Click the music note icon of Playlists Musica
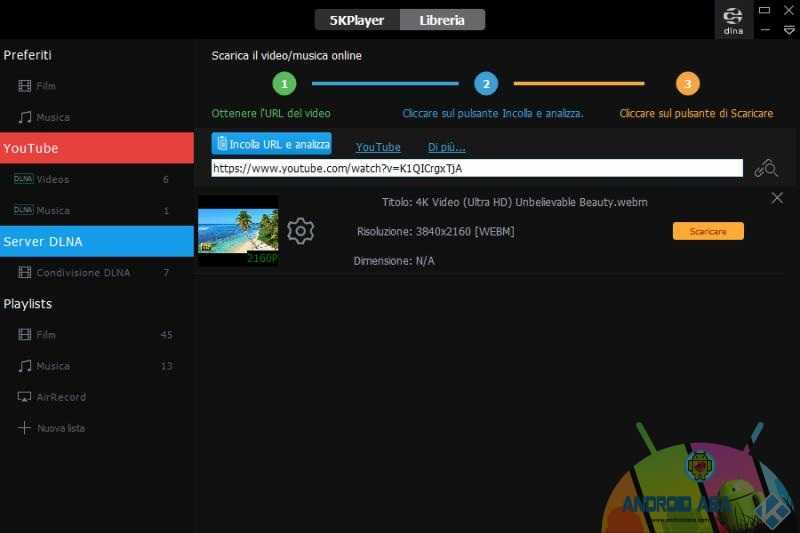800x533 pixels. point(24,366)
